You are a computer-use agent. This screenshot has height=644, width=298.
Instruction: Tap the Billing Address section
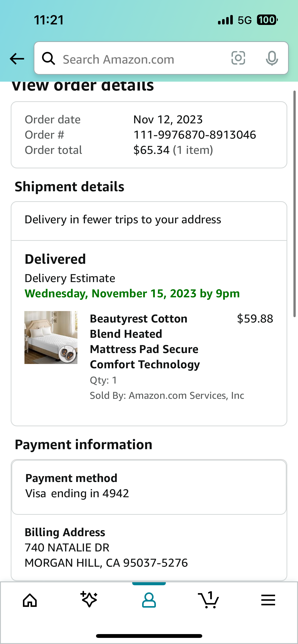click(x=149, y=547)
